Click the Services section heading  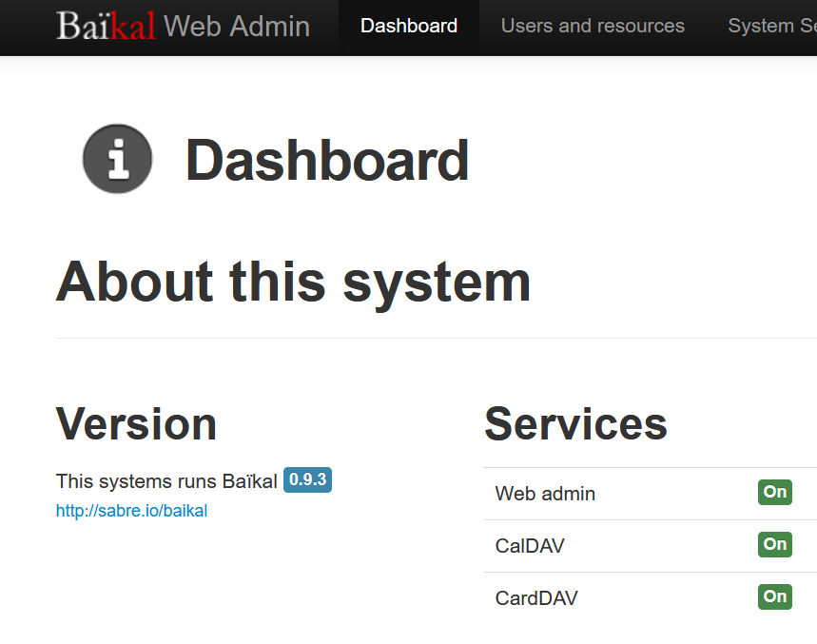[x=575, y=423]
